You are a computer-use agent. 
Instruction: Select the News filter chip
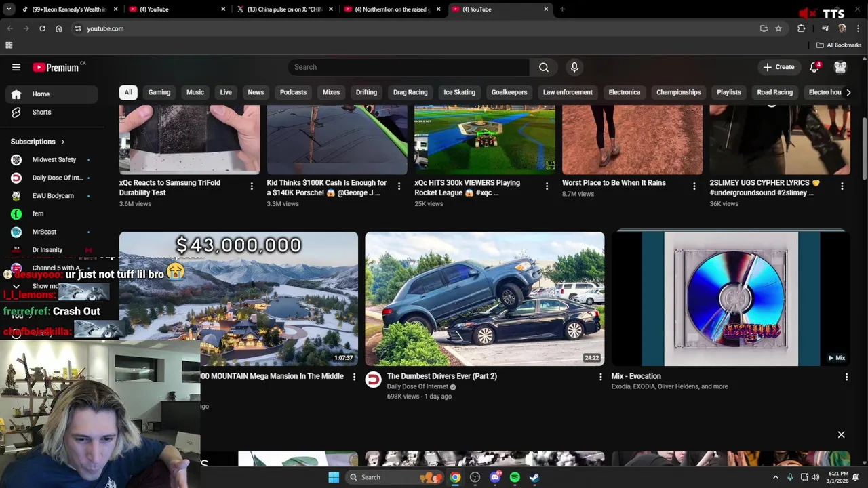click(256, 92)
